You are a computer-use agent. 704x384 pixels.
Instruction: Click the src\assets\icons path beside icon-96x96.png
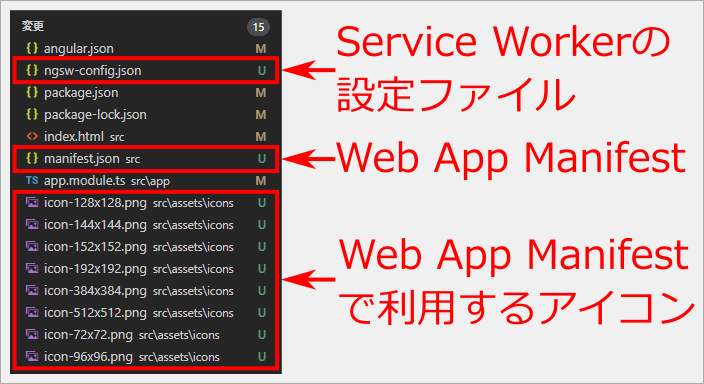tap(179, 357)
